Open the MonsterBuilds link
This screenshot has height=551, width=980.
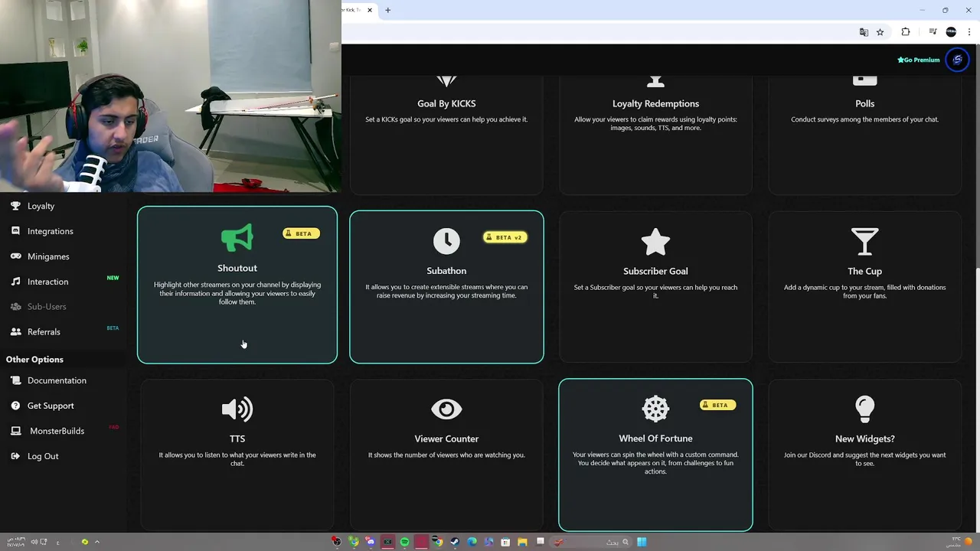coord(57,431)
